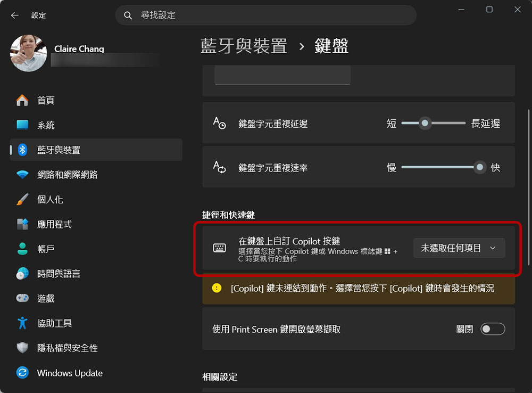Open Windows Update in the sidebar

(x=96, y=373)
